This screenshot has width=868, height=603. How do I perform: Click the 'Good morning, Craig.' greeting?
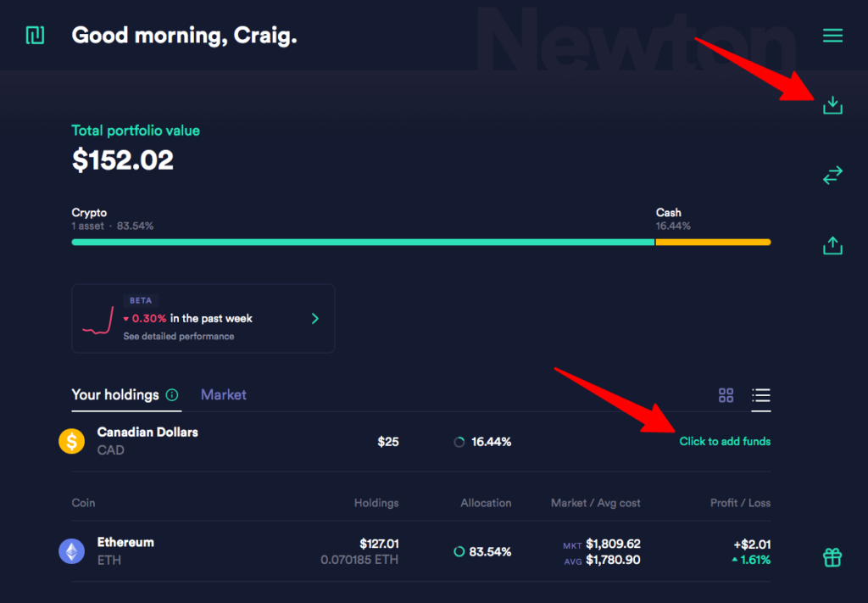(184, 36)
